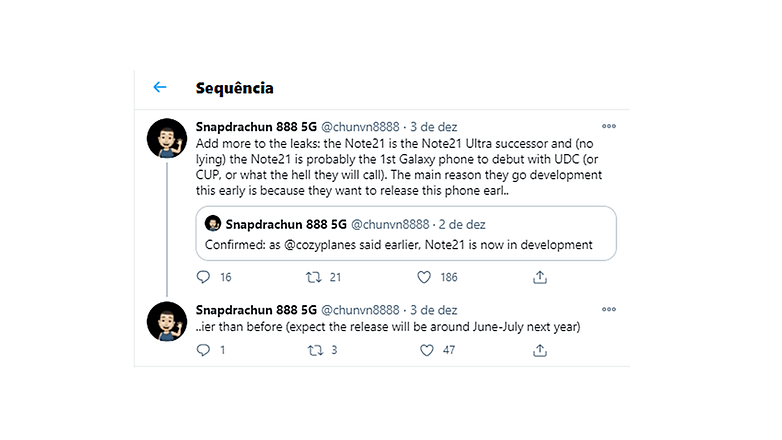The width and height of the screenshot is (782, 440).
Task: Open the '3 de dez' timestamp on first tweet
Action: point(433,127)
